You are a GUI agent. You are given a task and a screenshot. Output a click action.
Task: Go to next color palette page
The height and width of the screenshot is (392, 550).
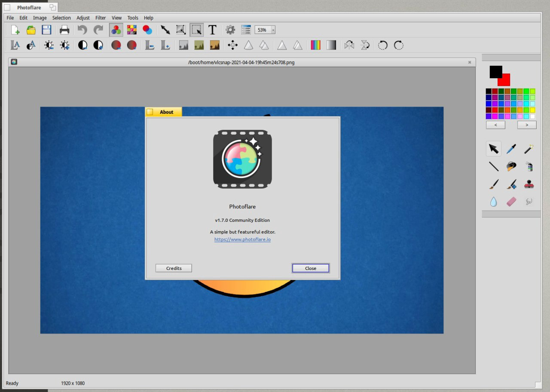[526, 125]
